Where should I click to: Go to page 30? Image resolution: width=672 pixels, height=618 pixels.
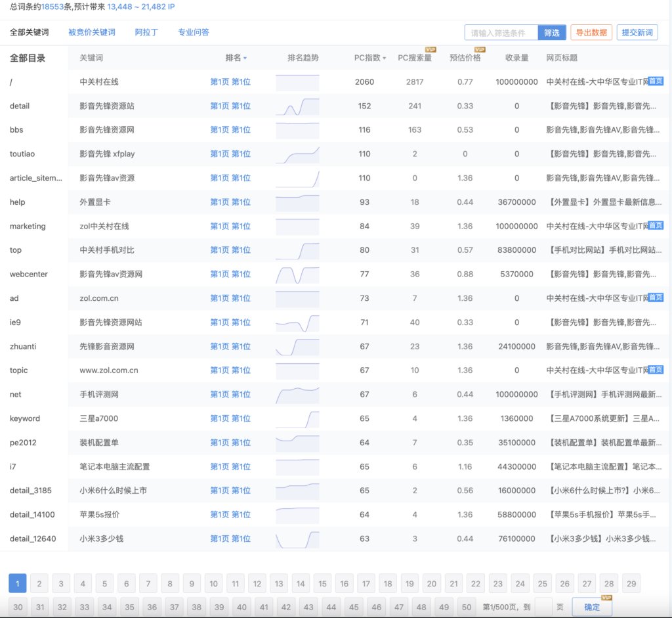18,607
